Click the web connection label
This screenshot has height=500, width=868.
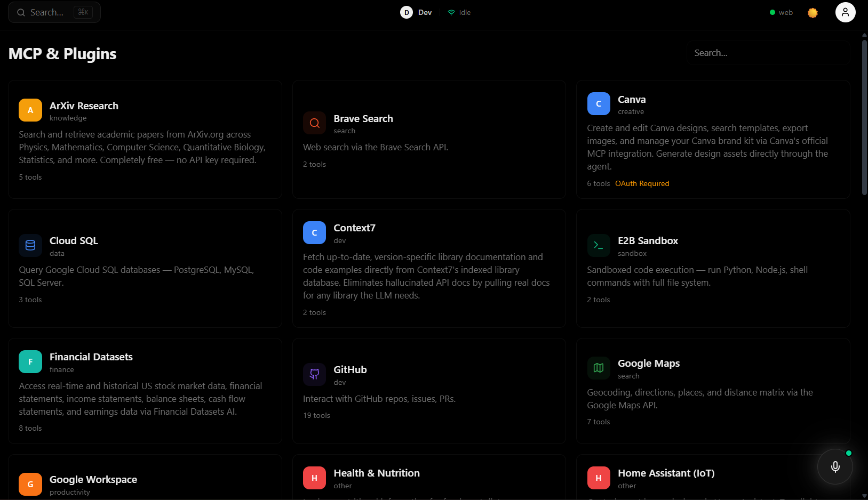pyautogui.click(x=786, y=12)
